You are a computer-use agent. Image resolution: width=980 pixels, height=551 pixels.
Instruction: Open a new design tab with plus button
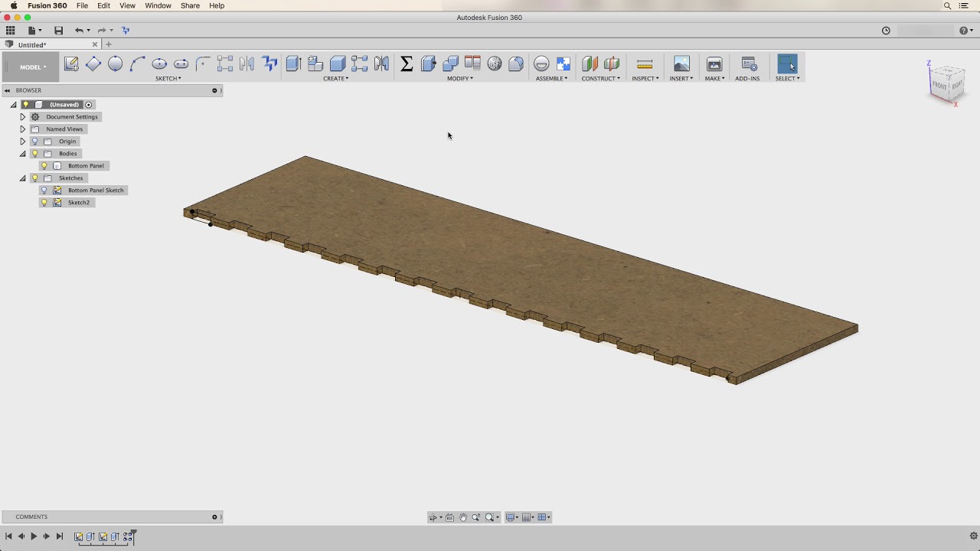109,44
